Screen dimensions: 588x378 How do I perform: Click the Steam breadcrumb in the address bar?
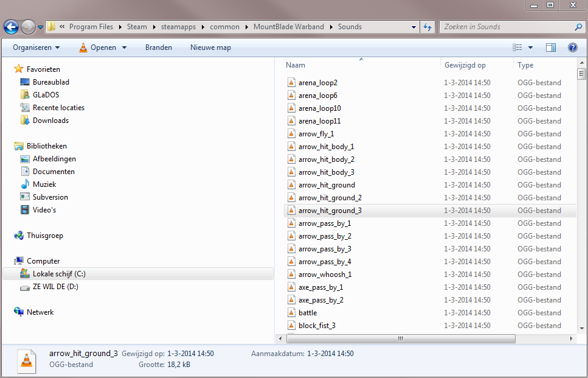137,27
